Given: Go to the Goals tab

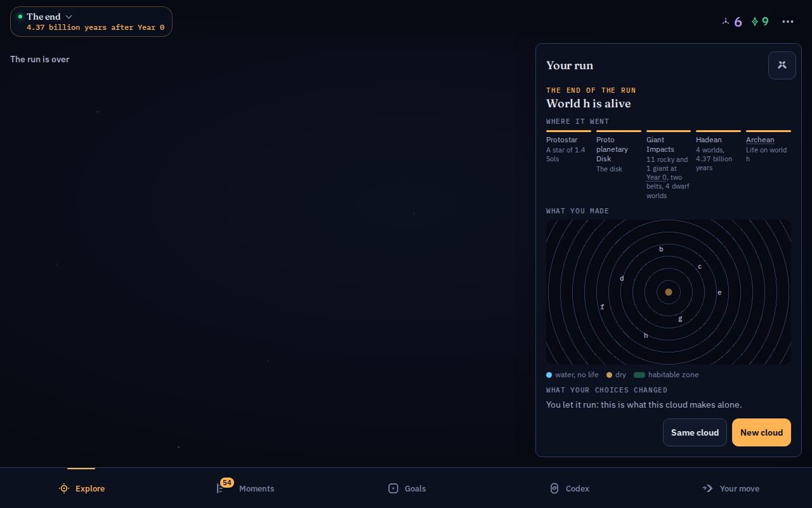Looking at the screenshot, I should click(407, 488).
